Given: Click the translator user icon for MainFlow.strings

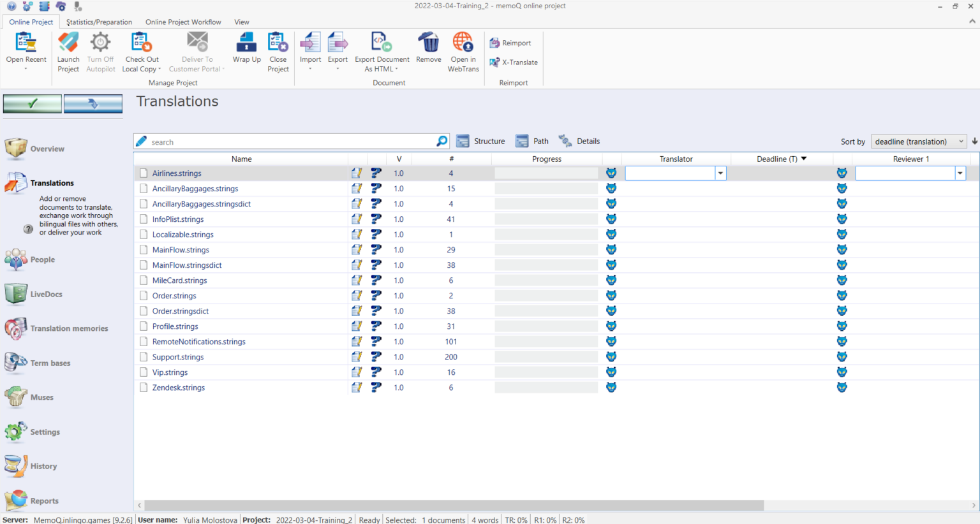Looking at the screenshot, I should coord(611,249).
